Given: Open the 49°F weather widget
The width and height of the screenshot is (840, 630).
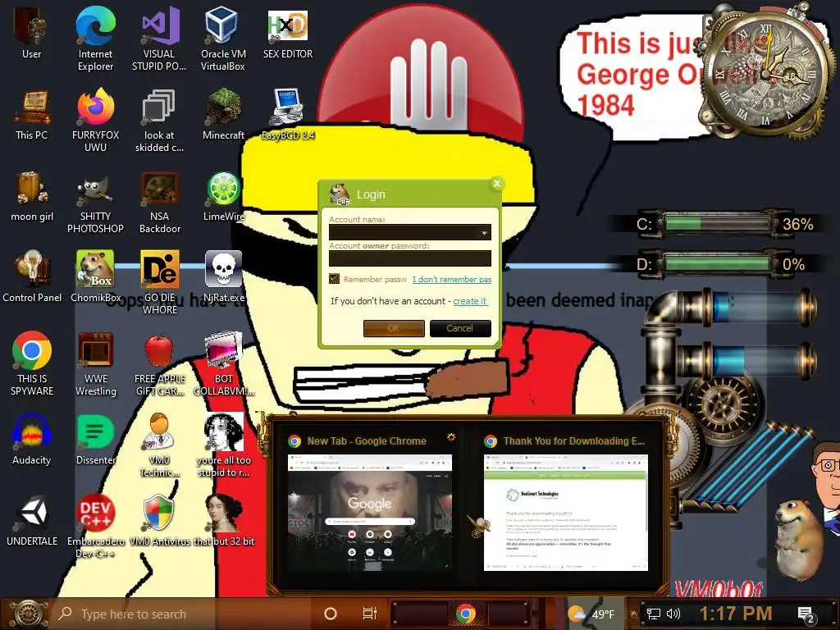Looking at the screenshot, I should coord(591,614).
